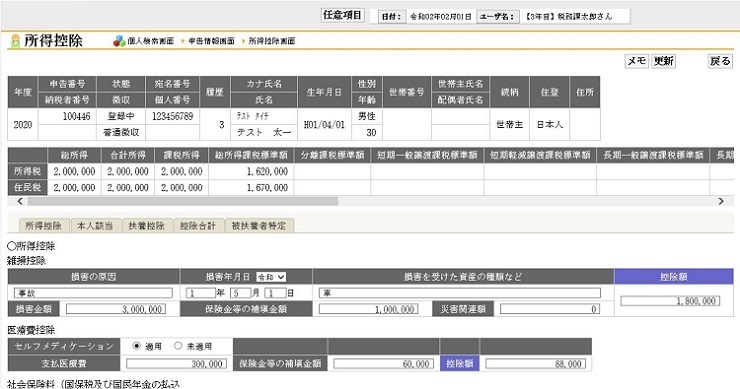
Task: Open the メモ button
Action: 637,61
